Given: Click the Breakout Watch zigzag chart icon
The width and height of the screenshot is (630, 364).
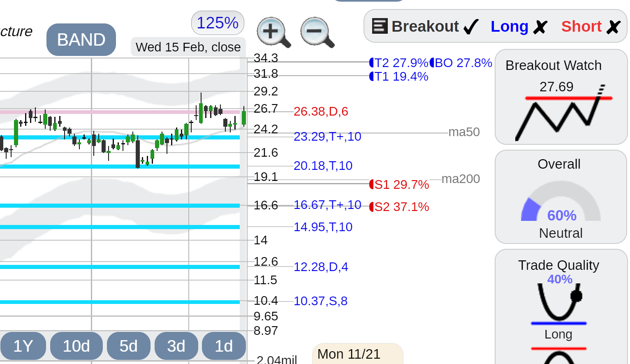Looking at the screenshot, I should pyautogui.click(x=564, y=113).
